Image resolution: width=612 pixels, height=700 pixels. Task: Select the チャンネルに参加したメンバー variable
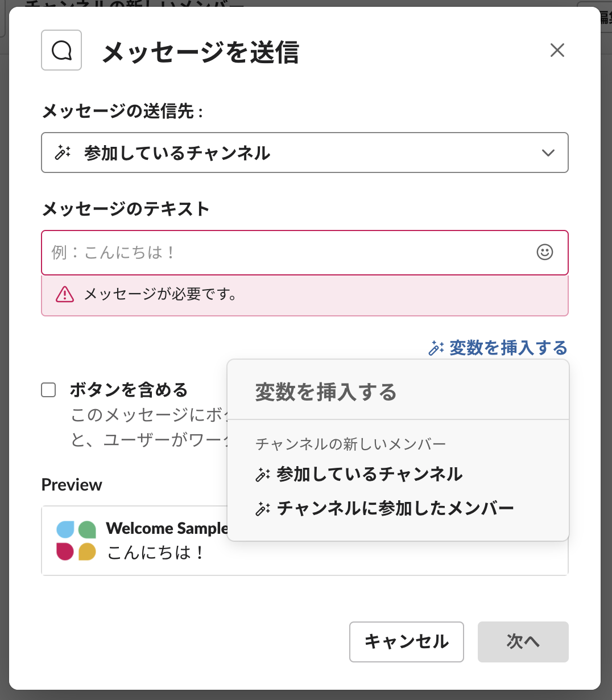395,508
